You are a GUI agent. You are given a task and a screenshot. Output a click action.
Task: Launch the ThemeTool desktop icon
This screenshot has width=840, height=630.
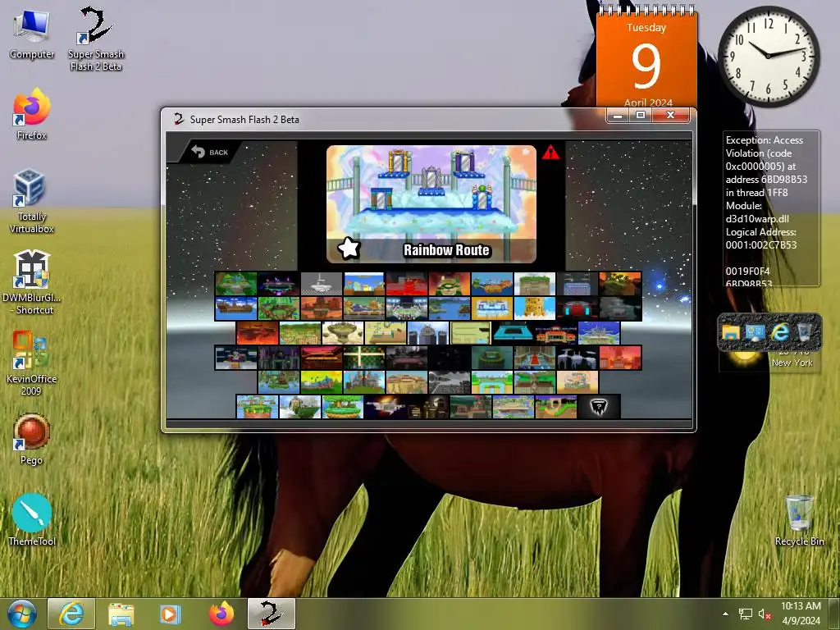tap(32, 520)
